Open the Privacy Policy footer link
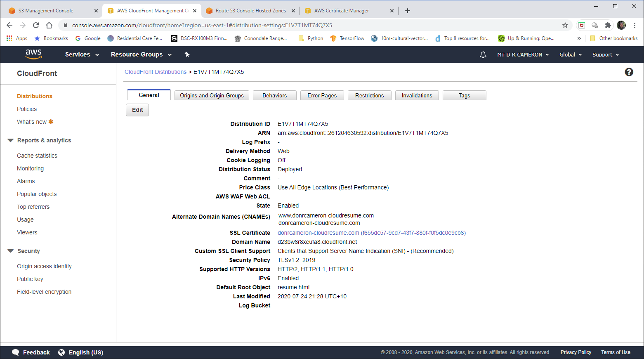 coord(576,352)
